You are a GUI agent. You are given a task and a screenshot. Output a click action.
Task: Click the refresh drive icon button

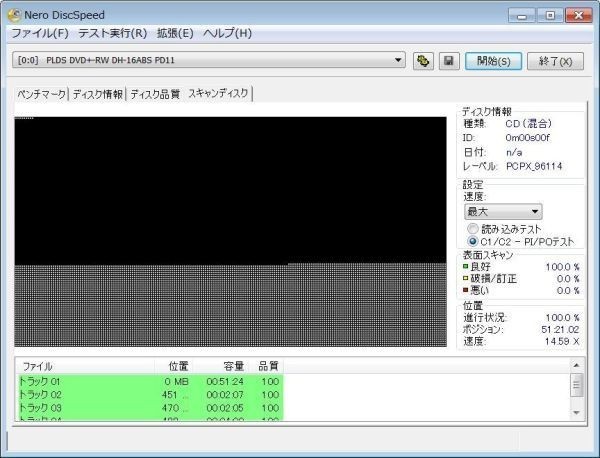point(423,61)
